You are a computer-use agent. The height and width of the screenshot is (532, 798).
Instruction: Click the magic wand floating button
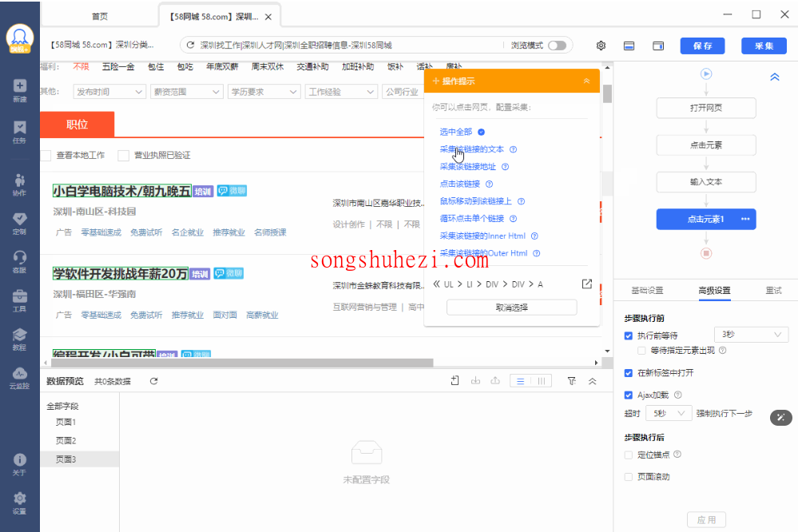(x=780, y=418)
